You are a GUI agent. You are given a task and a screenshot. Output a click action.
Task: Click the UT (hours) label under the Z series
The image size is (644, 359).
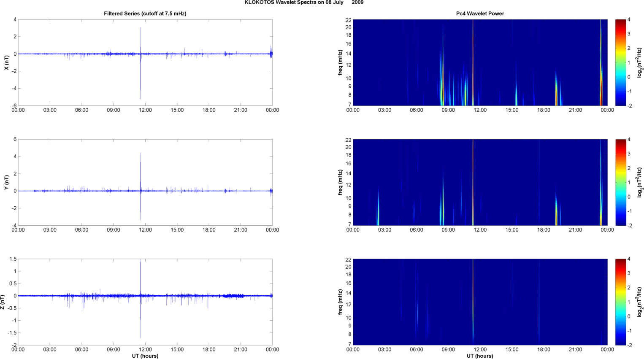tap(145, 356)
